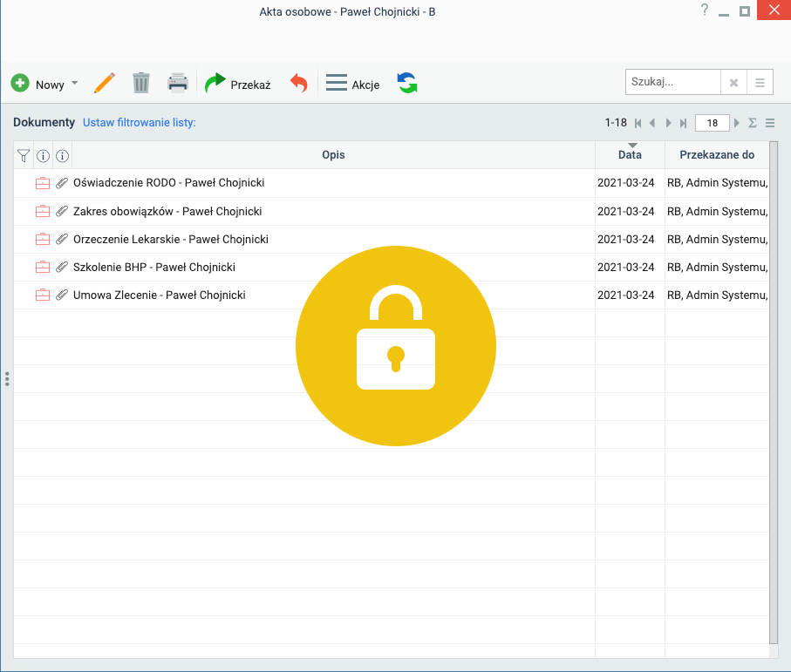Image resolution: width=791 pixels, height=672 pixels.
Task: Click the sigma sum icon
Action: 752,123
